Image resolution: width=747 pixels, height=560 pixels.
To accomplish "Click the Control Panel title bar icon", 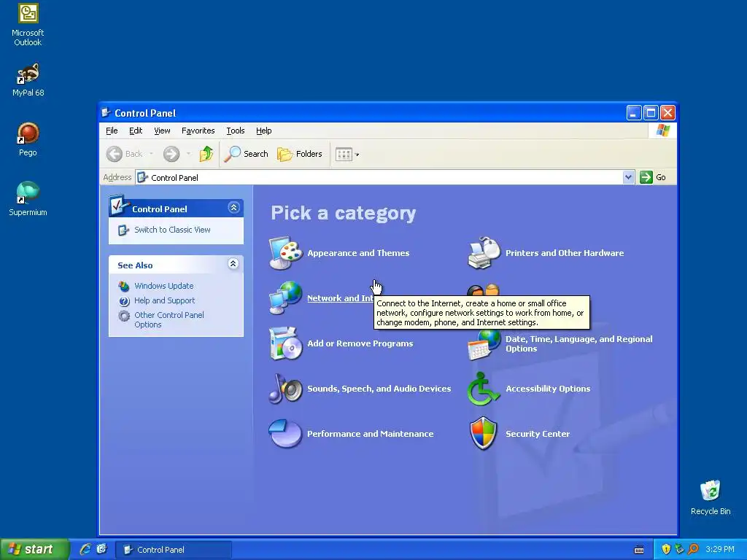I will (107, 113).
